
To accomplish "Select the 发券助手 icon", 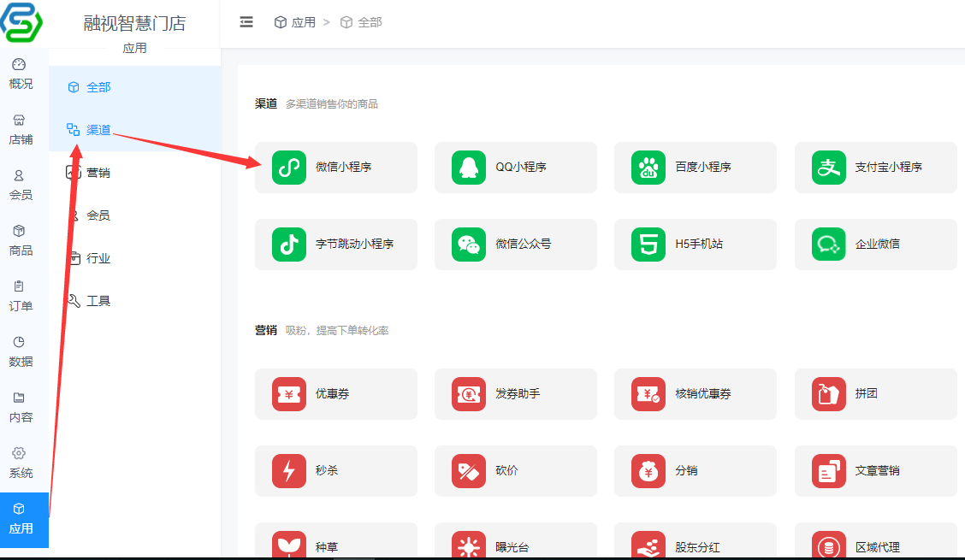I will 468,394.
